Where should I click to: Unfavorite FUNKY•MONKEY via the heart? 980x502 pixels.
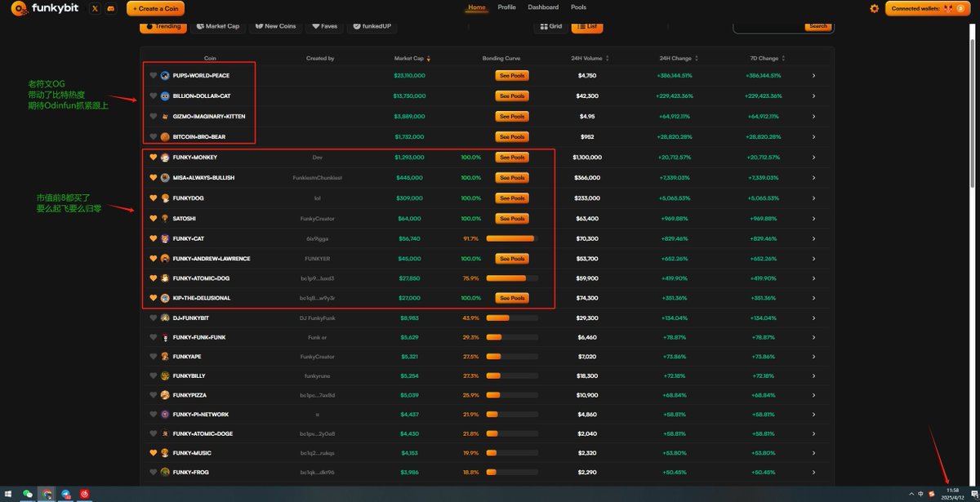pyautogui.click(x=153, y=157)
